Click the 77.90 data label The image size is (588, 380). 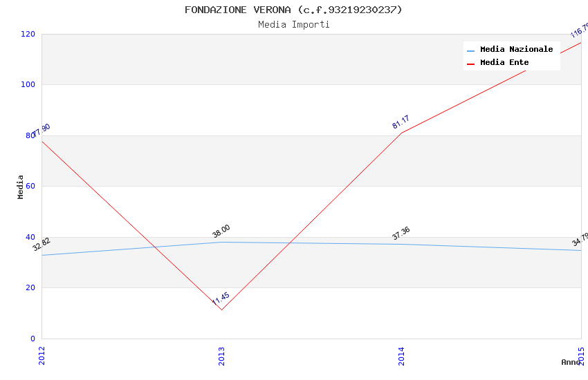(42, 131)
